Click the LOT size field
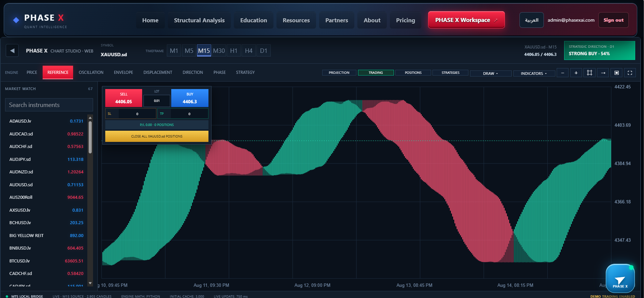Viewport: 644px width, 298px height. (x=157, y=101)
